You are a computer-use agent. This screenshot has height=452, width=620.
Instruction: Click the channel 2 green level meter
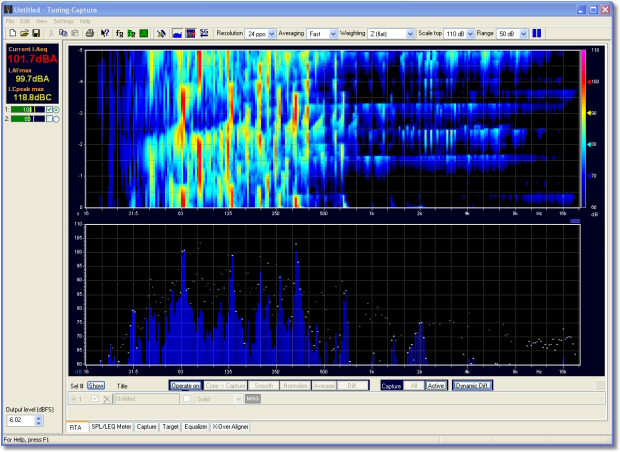(x=28, y=119)
